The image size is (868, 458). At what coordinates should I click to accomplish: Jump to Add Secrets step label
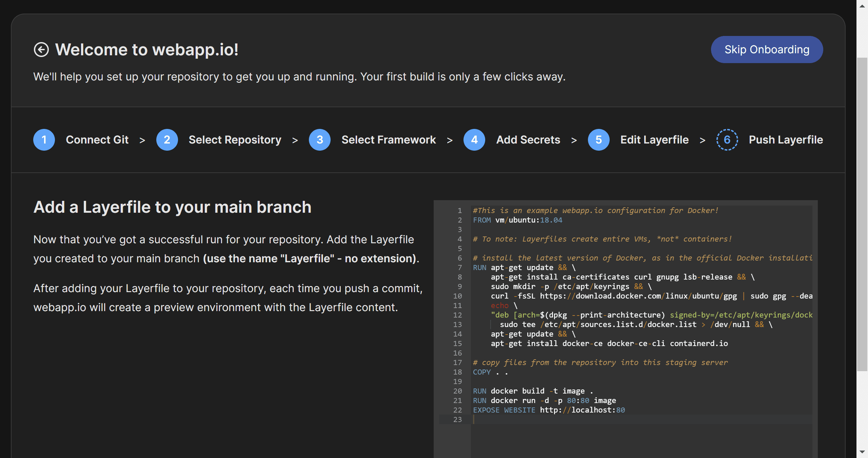click(x=528, y=140)
